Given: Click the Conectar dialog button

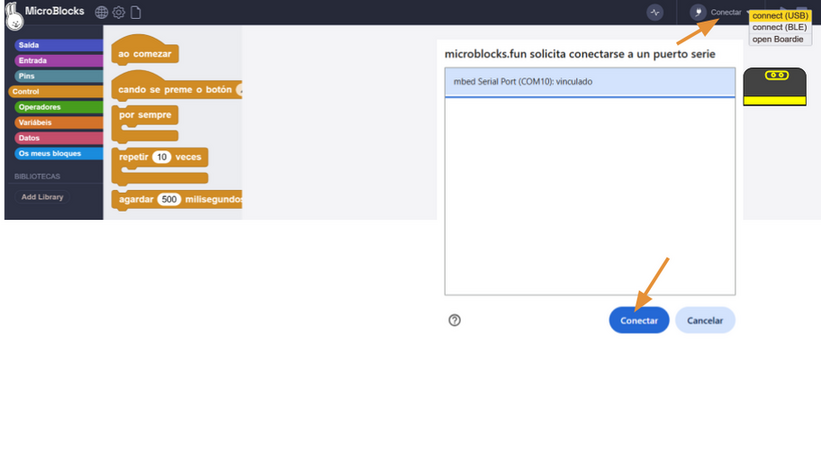Looking at the screenshot, I should click(639, 320).
